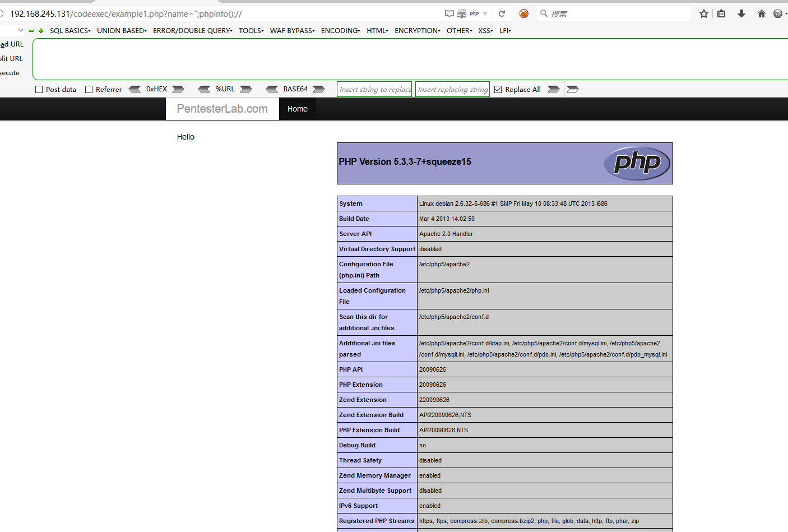Image resolution: width=788 pixels, height=532 pixels.
Task: Show bookmarks list icon
Action: (x=721, y=13)
